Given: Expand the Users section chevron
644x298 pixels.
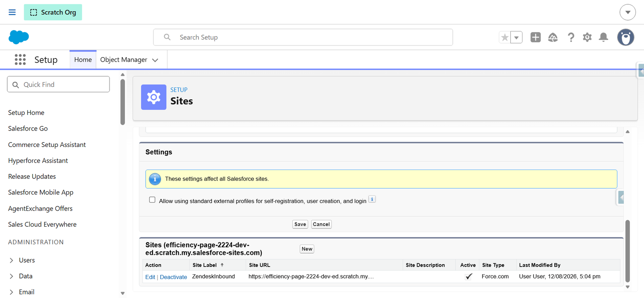Looking at the screenshot, I should [11, 261].
